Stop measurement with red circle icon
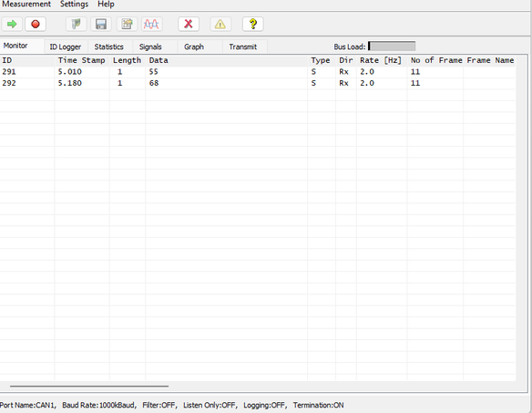532x413 pixels. [x=36, y=24]
